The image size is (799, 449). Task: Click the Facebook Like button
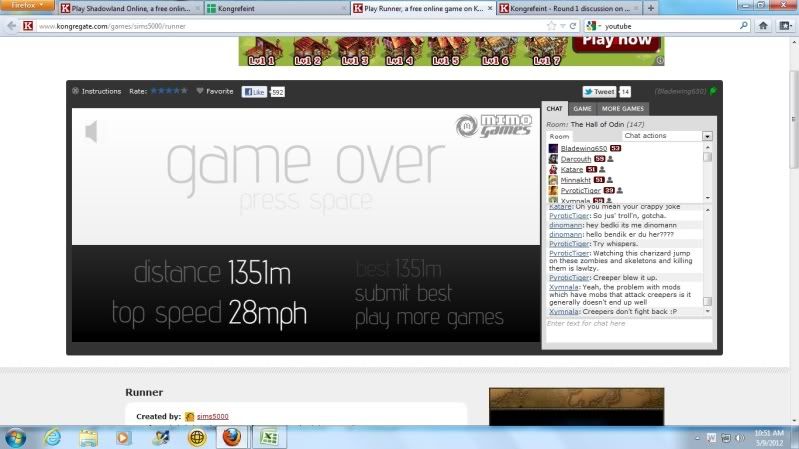[x=254, y=92]
